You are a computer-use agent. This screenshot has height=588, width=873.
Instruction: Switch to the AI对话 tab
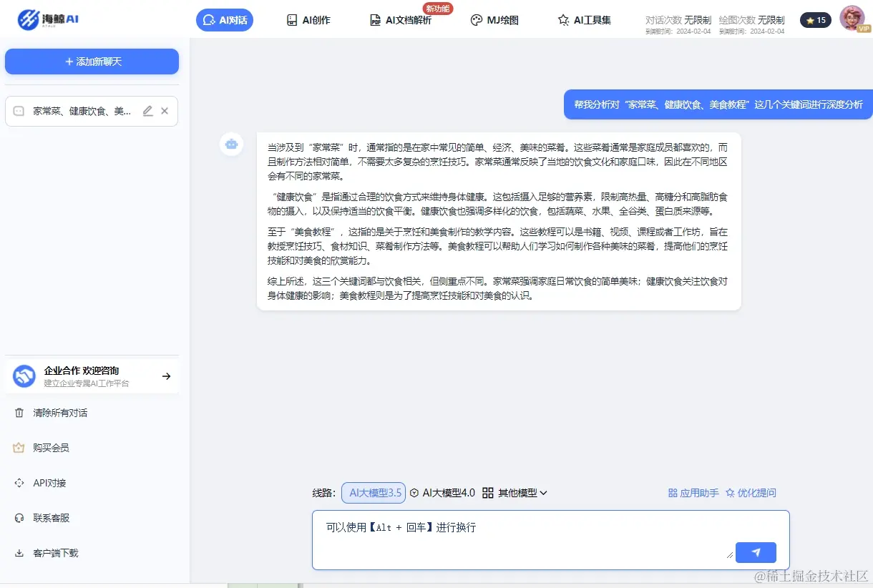pyautogui.click(x=224, y=20)
